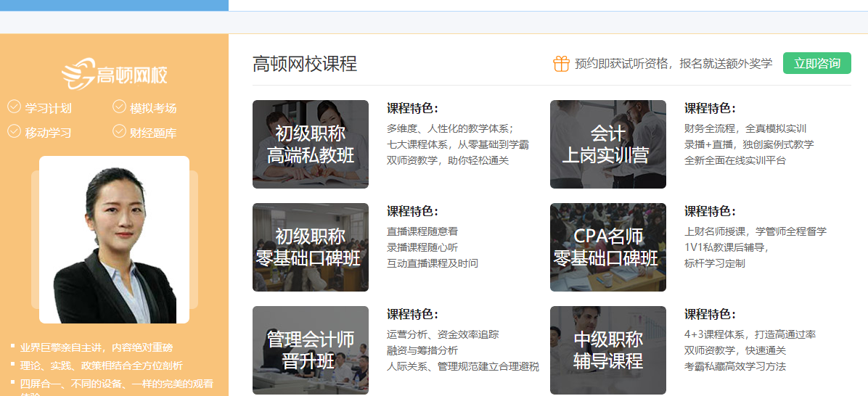This screenshot has height=396, width=868.
Task: Open the 初级职称高端私教班 course thumbnail
Action: click(x=310, y=144)
